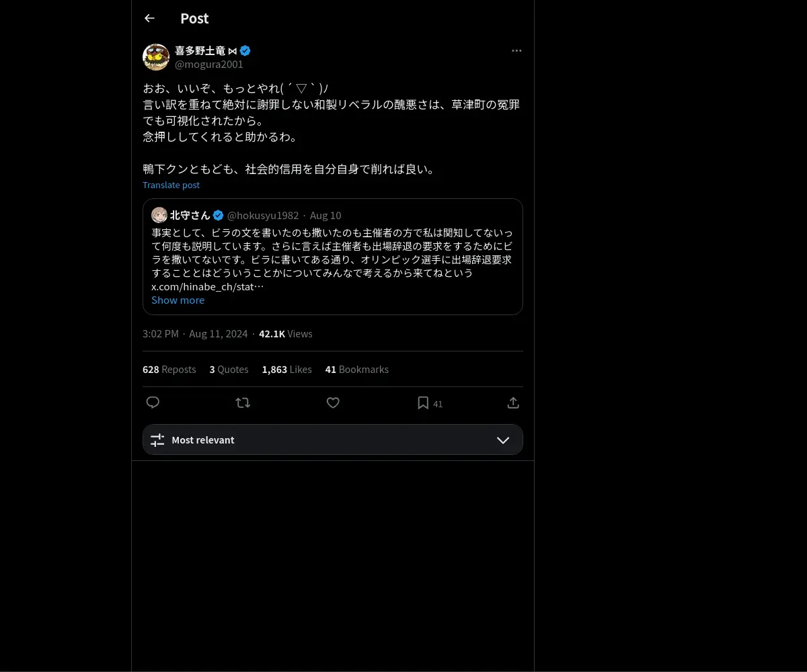This screenshot has width=807, height=672.
Task: Click the filter sliders icon beside Most relevant
Action: tap(157, 440)
